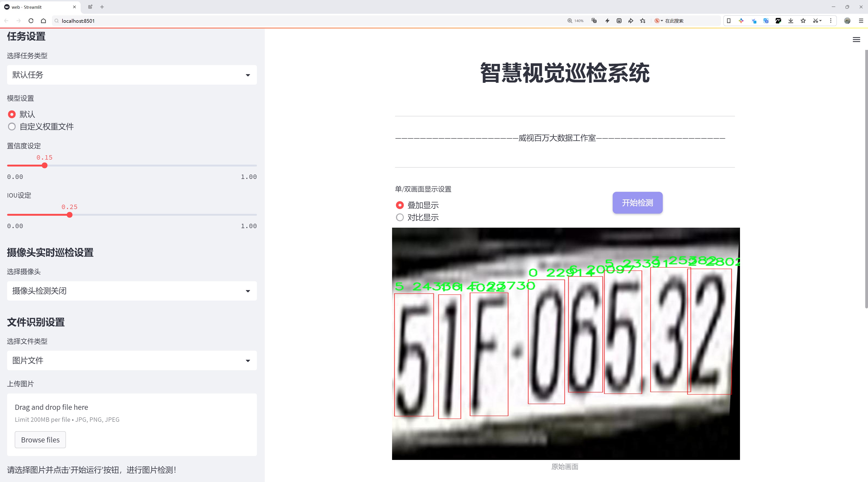Click the detected license plate image
Screen dimensions: 868x482
click(x=566, y=344)
